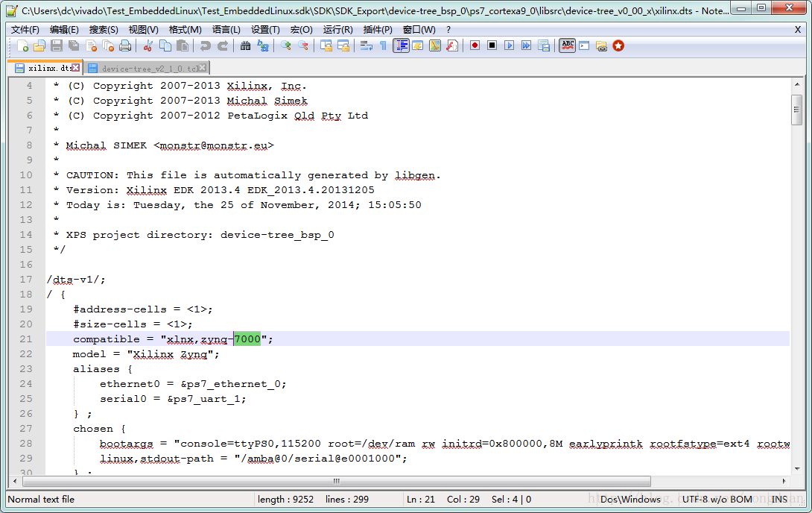Screen dimensions: 812x513
Task: Copy selection using the Copy icon
Action: 165,46
